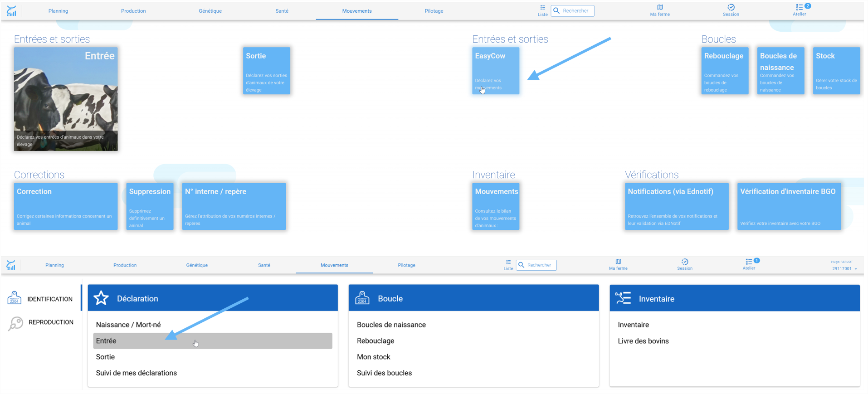
Task: Expand the Hugo FARJOT account dropdown
Action: coord(844,265)
